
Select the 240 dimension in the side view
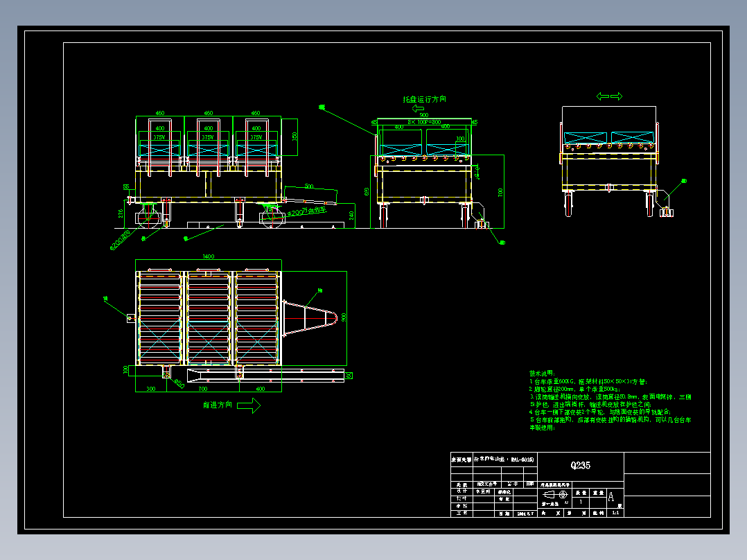[x=351, y=216]
